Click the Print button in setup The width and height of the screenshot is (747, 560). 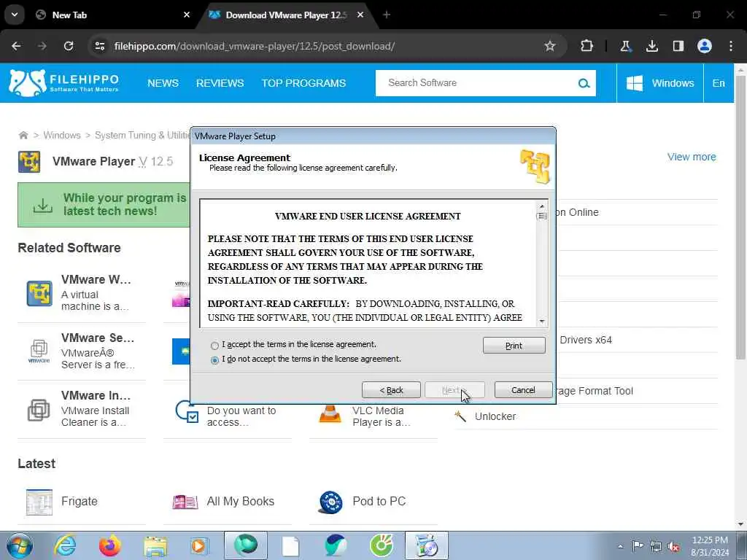click(x=514, y=346)
